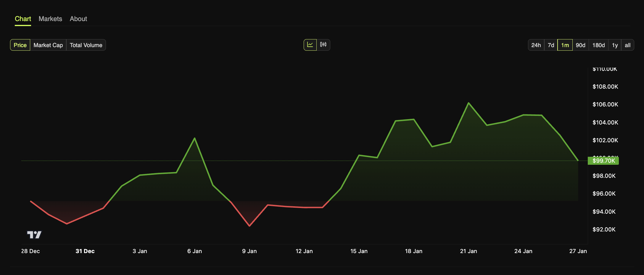Viewport: 644px width, 275px height.
Task: Click the $99.70K current price label
Action: point(603,161)
